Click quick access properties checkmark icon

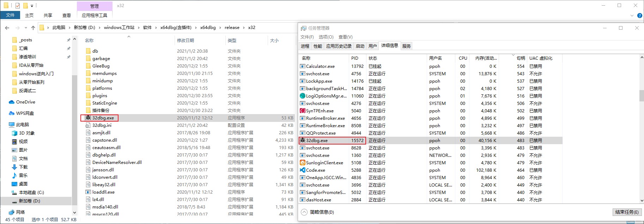click(17, 5)
